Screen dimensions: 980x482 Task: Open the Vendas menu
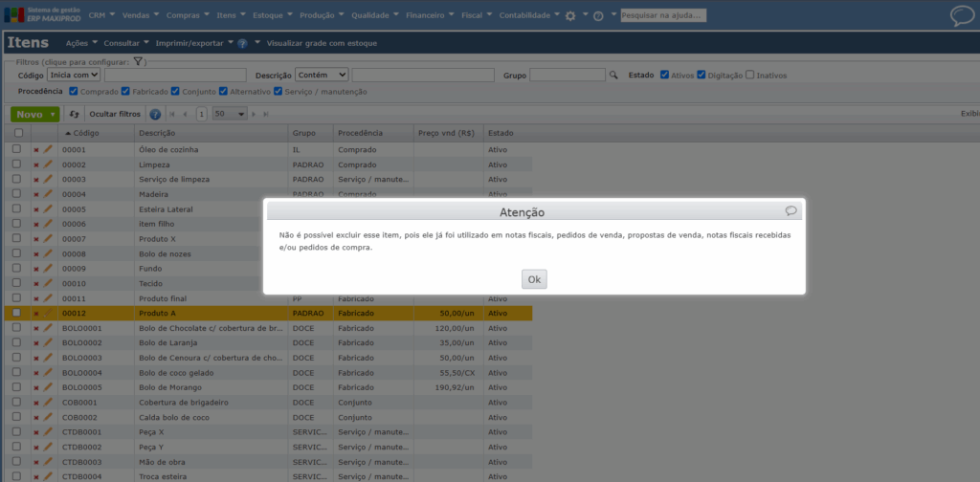click(x=141, y=15)
